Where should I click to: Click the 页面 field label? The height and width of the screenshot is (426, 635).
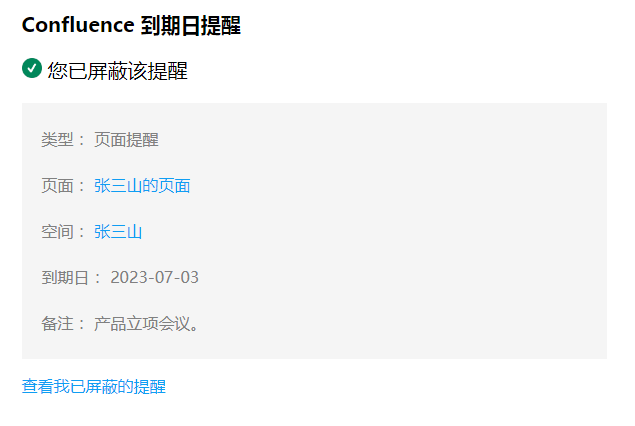(57, 185)
